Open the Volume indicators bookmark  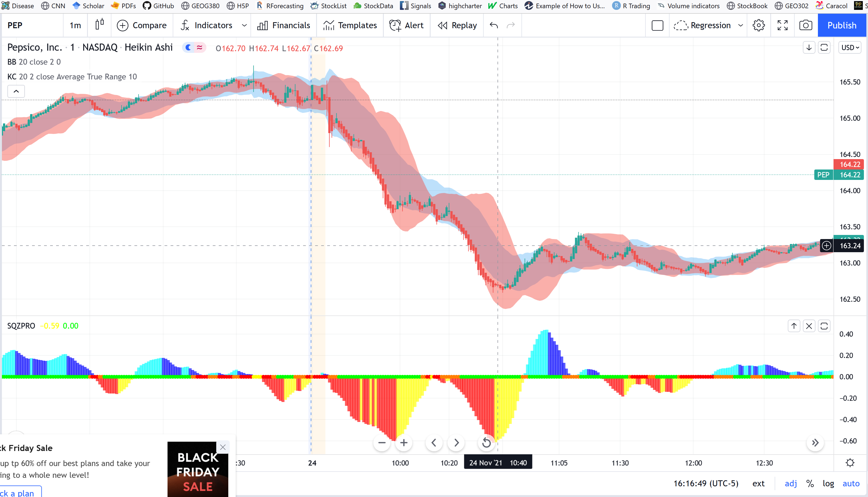[688, 6]
